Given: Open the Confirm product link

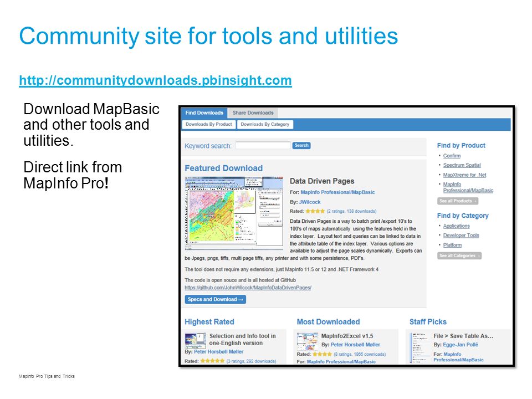Looking at the screenshot, I should click(x=452, y=156).
